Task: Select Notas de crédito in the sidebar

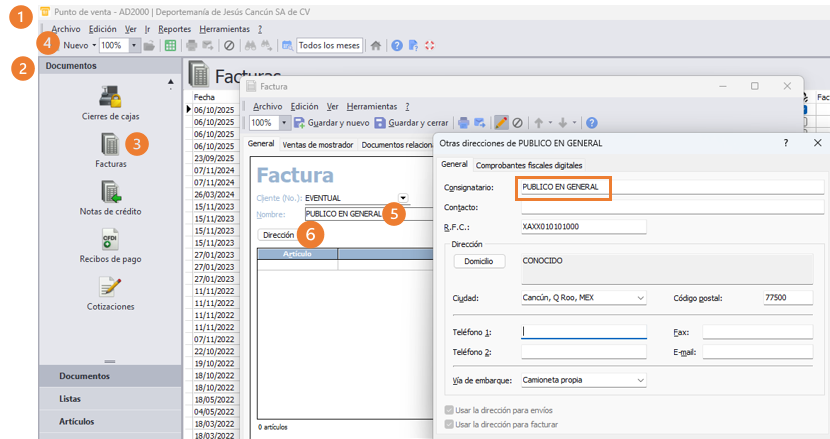Action: point(110,192)
